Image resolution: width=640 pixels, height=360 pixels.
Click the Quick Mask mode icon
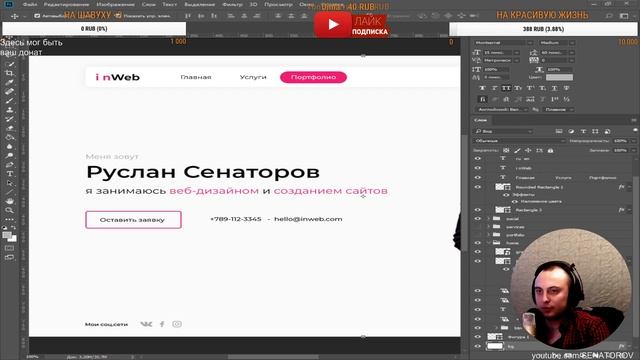[9, 248]
